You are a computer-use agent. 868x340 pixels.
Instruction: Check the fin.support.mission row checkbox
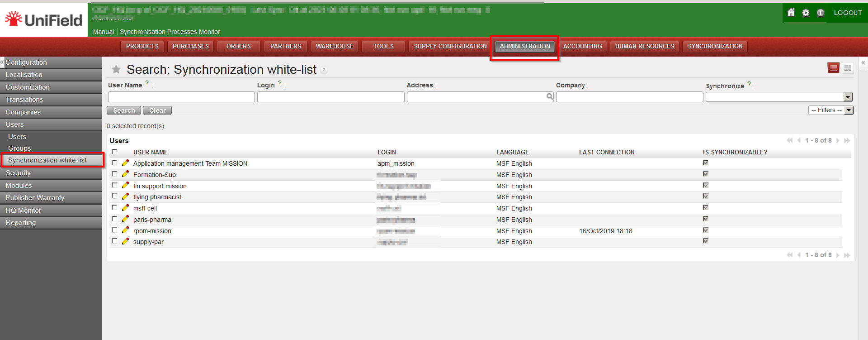coord(114,185)
